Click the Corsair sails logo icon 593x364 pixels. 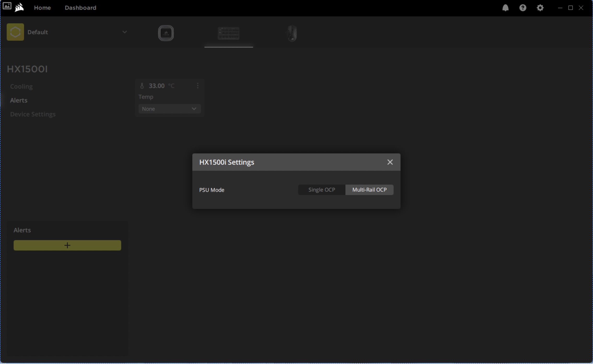[19, 8]
